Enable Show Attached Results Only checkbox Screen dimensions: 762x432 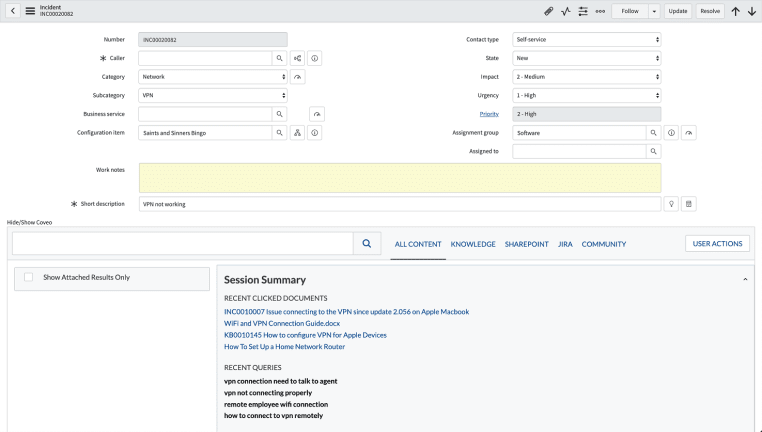point(29,277)
